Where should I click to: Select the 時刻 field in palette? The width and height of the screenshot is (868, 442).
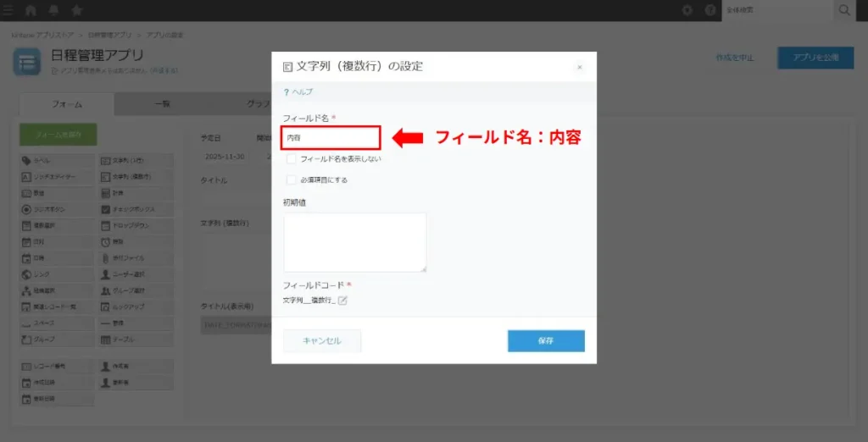tap(136, 241)
